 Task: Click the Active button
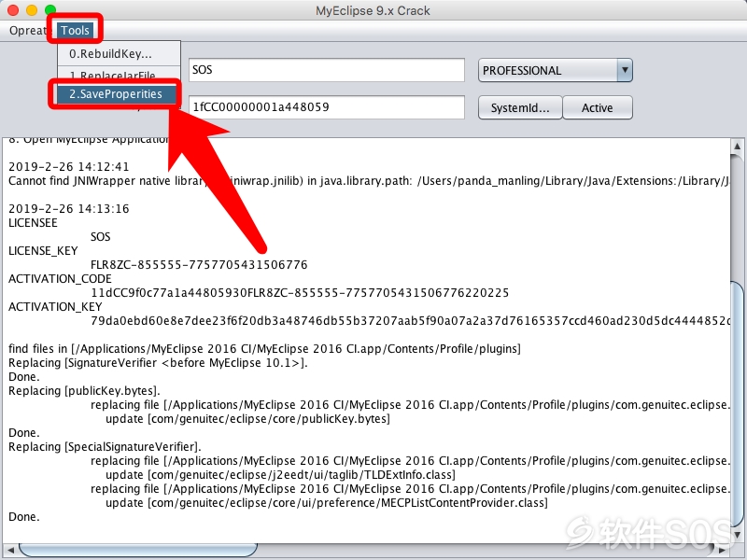[598, 107]
